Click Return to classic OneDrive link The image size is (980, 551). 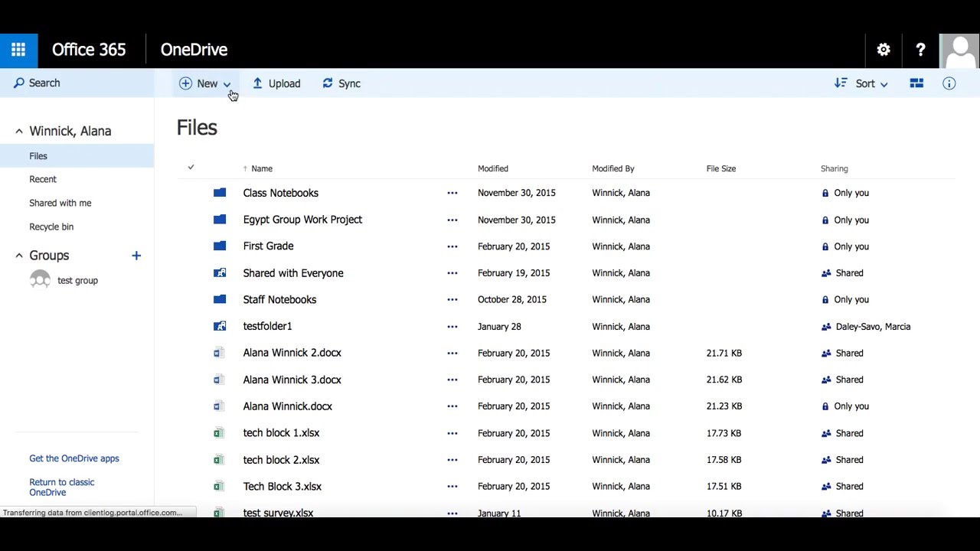62,487
